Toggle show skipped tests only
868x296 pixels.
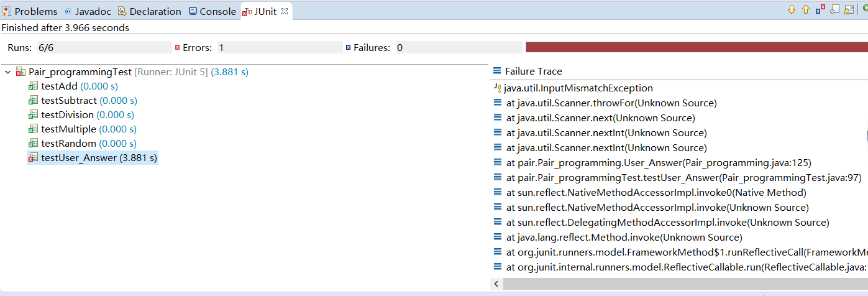click(835, 9)
